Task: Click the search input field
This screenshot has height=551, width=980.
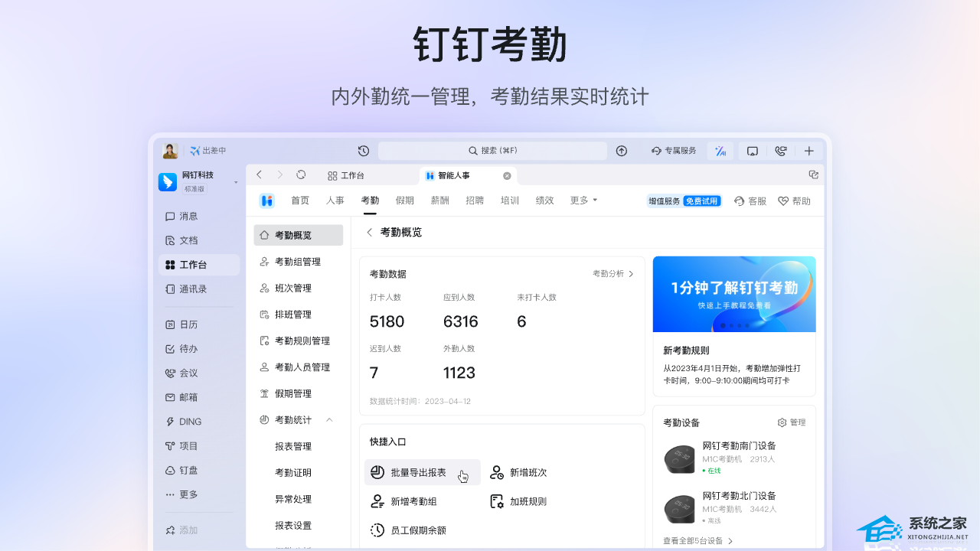Action: [492, 151]
